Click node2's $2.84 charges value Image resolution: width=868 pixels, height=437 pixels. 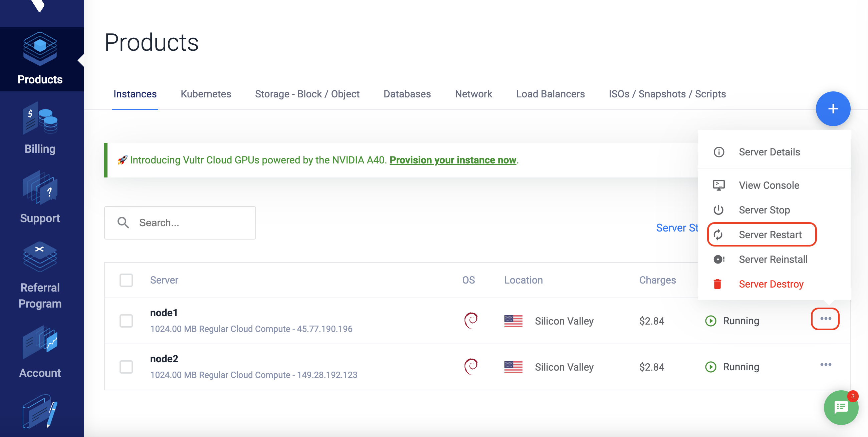tap(652, 367)
